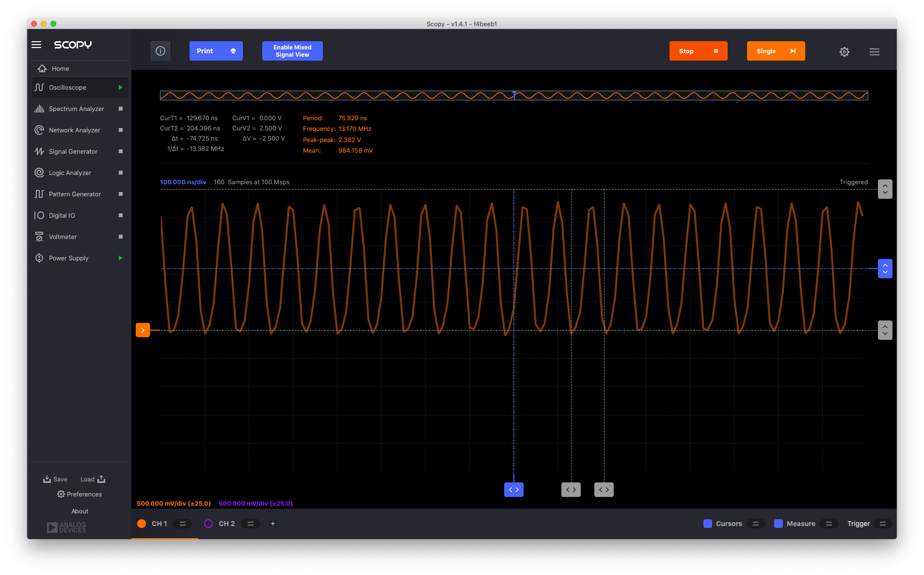Image resolution: width=924 pixels, height=575 pixels.
Task: Click the first gray horizontal cursor handle
Action: (571, 490)
